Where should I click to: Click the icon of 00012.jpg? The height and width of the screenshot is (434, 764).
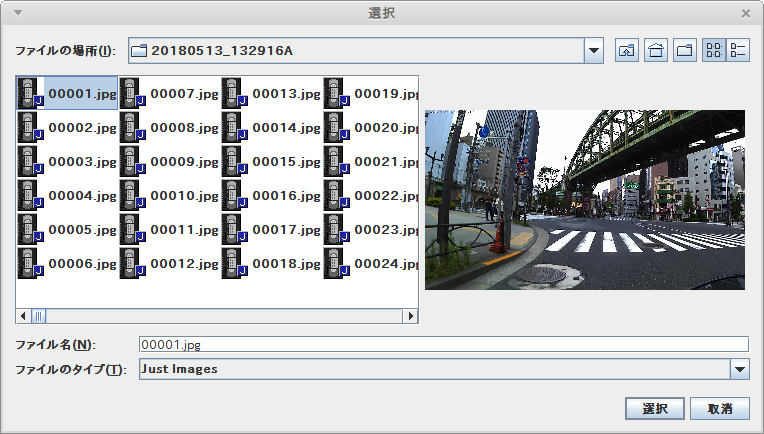[133, 263]
